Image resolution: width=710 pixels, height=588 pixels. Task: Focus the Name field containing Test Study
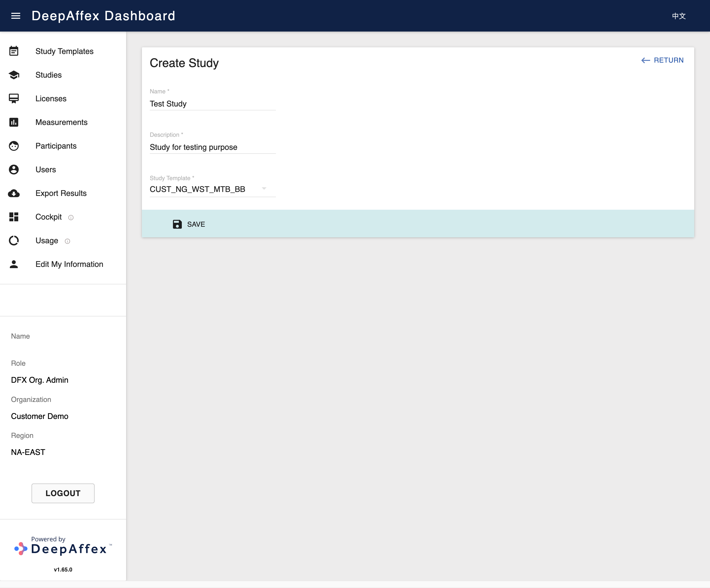[x=213, y=104]
